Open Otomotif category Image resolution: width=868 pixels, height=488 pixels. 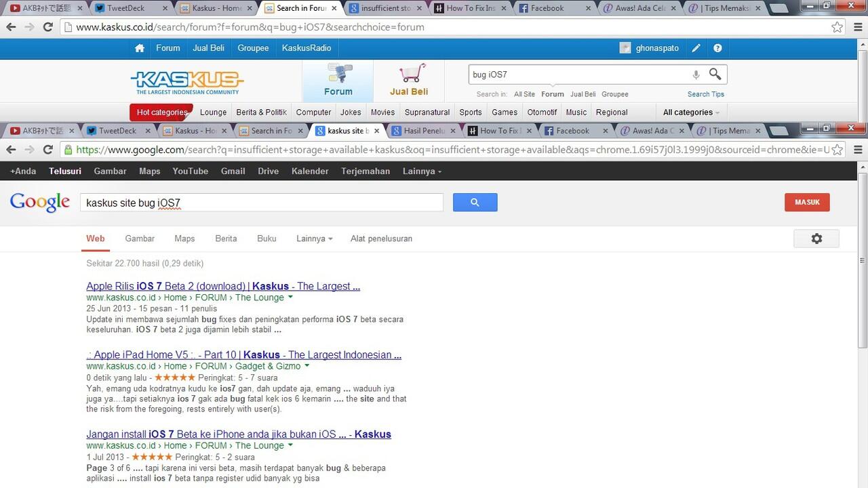[542, 113]
